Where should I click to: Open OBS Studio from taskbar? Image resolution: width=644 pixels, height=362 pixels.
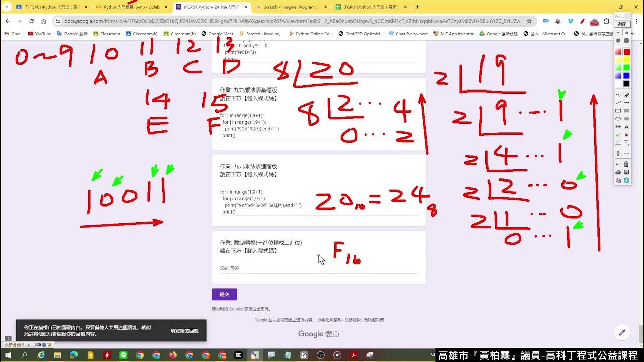tap(320, 355)
